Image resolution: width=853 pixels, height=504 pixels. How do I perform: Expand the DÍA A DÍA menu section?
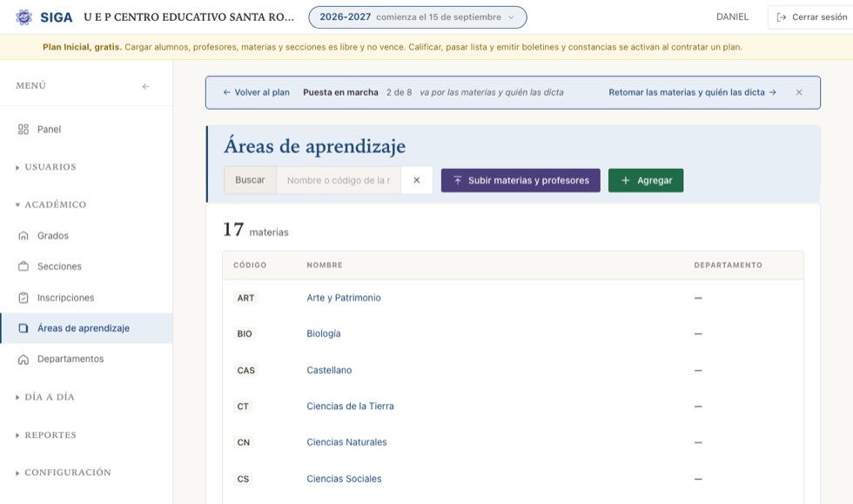(45, 397)
